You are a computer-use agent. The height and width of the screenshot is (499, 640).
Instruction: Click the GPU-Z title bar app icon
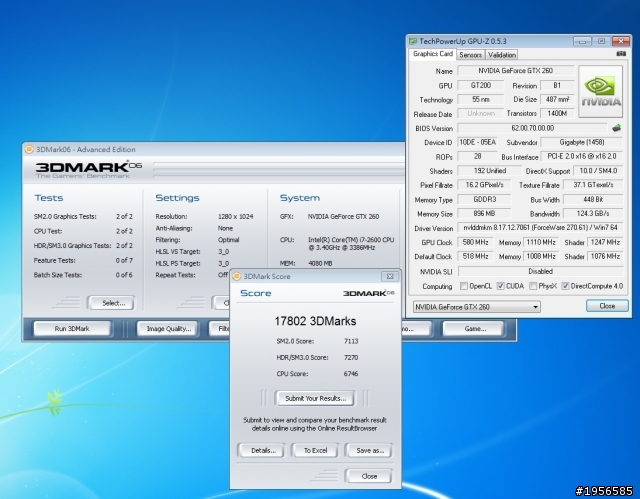pos(413,41)
